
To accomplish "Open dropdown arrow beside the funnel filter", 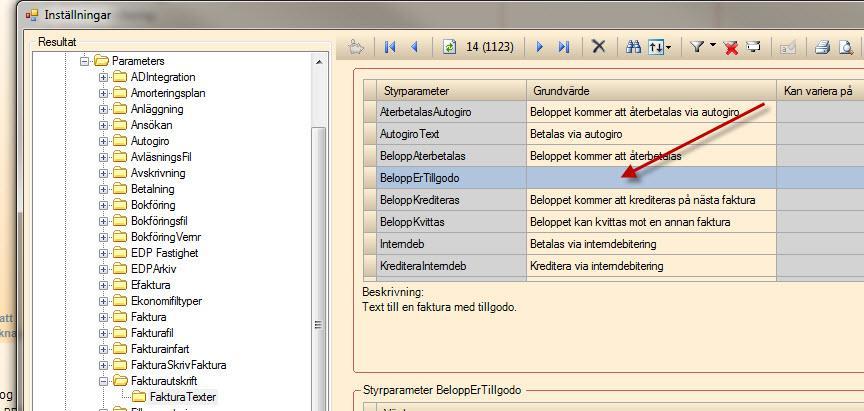I will (x=712, y=45).
